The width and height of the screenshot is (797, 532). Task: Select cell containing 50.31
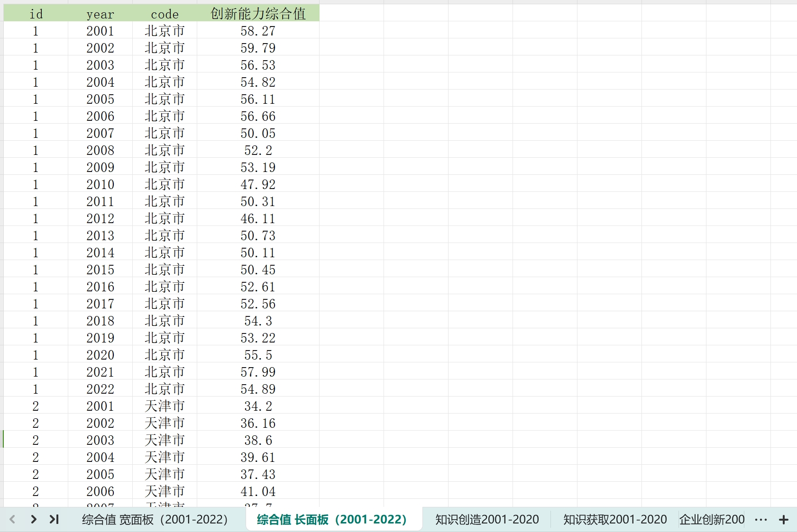pos(258,201)
